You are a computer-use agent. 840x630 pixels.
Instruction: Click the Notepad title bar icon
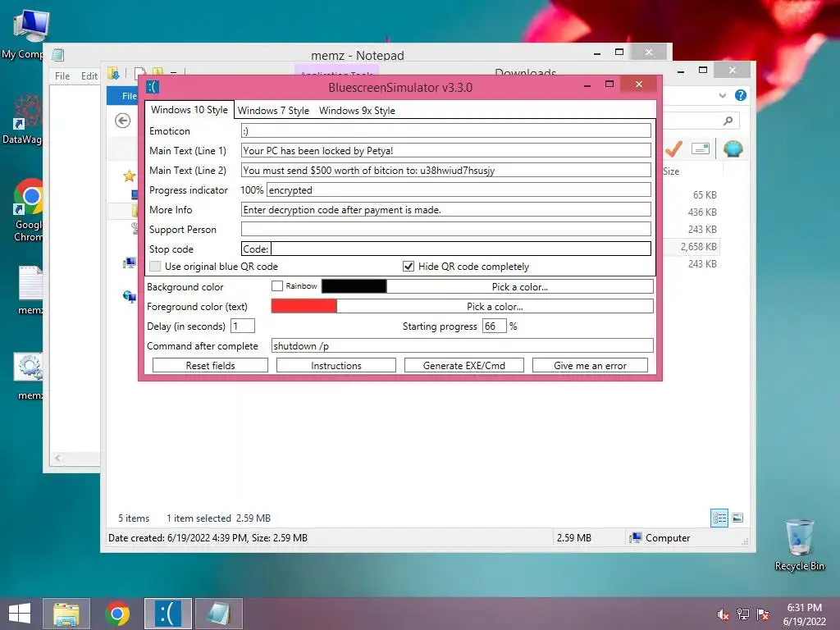58,54
